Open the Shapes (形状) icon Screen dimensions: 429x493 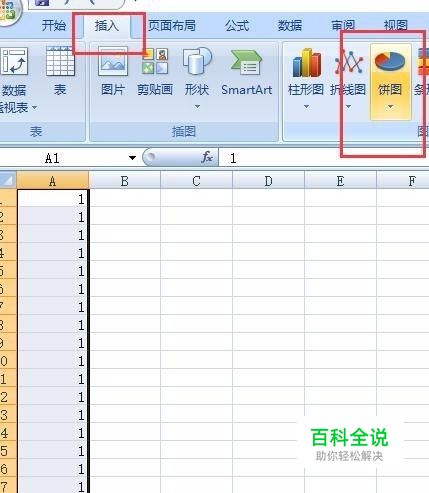(x=197, y=61)
